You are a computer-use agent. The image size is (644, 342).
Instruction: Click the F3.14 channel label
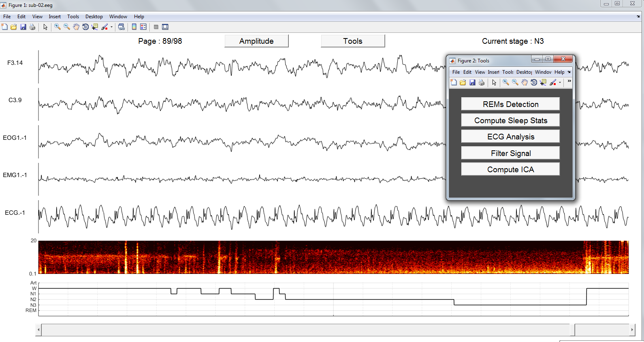coord(15,63)
